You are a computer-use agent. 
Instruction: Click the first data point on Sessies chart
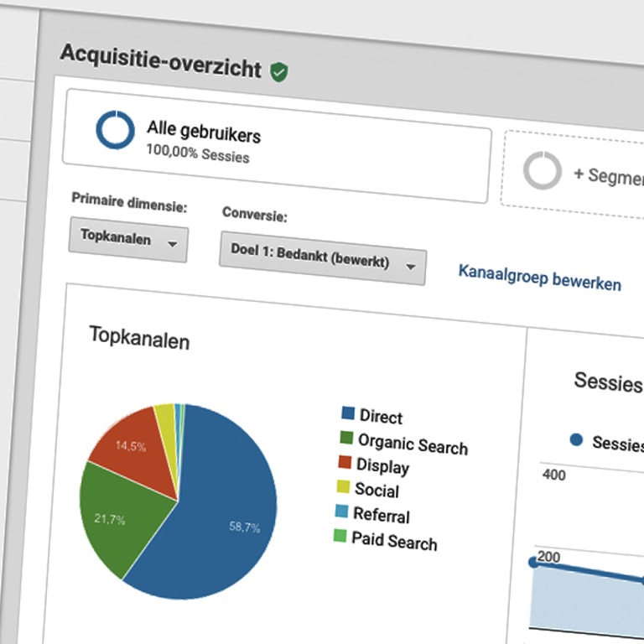[533, 562]
